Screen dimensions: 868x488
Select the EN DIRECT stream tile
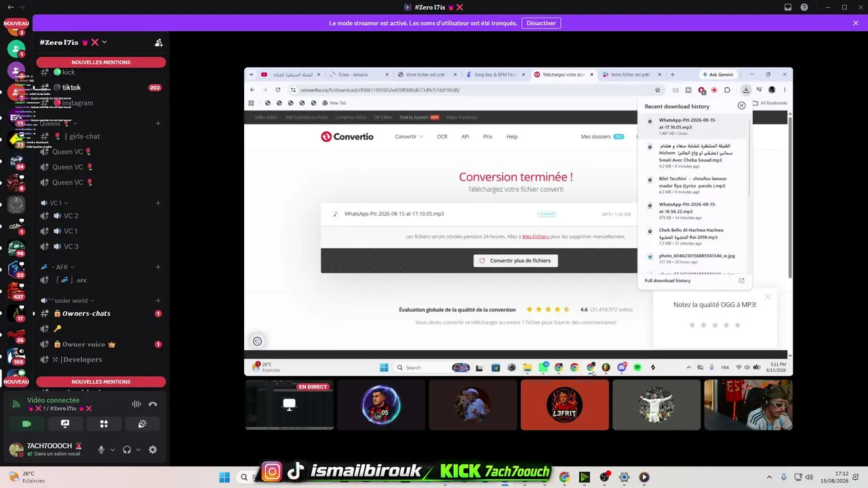coord(290,405)
